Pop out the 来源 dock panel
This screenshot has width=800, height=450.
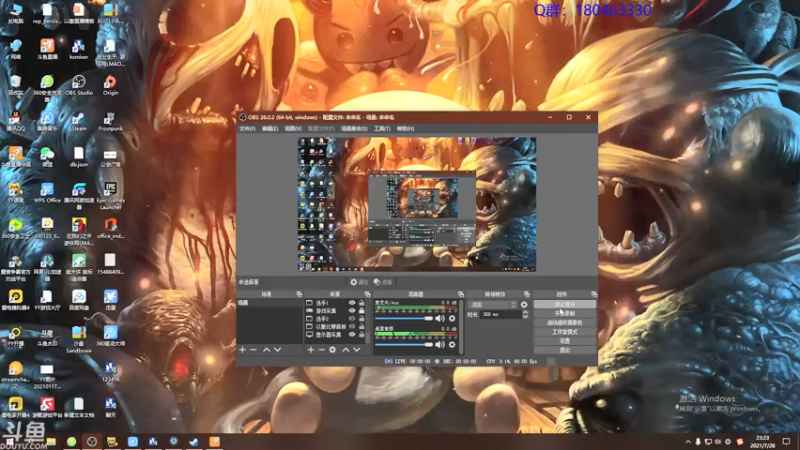coord(367,294)
